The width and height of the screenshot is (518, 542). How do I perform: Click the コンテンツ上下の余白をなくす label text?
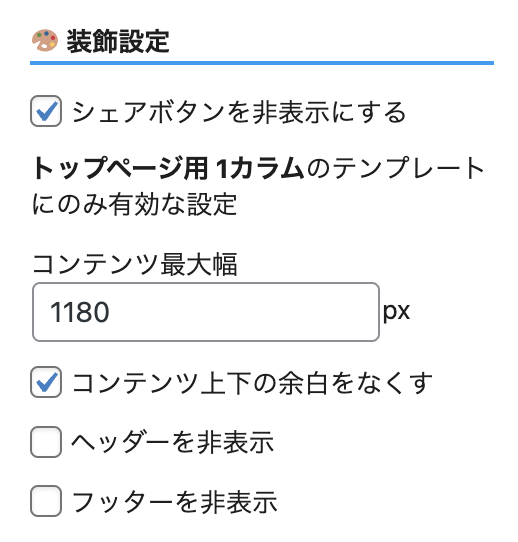(x=252, y=383)
